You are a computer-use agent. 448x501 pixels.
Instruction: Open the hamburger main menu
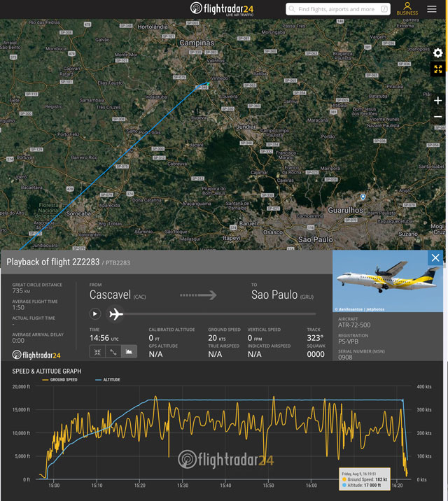tap(432, 9)
